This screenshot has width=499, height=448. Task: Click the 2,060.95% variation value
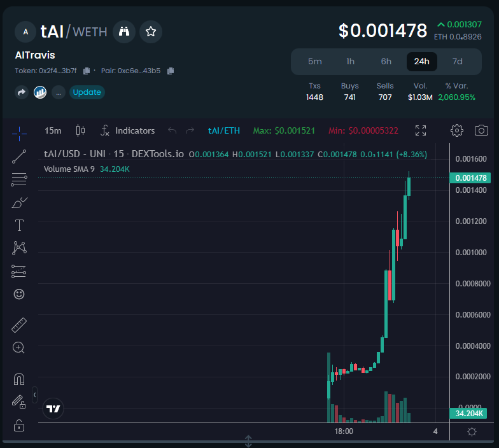coord(457,97)
